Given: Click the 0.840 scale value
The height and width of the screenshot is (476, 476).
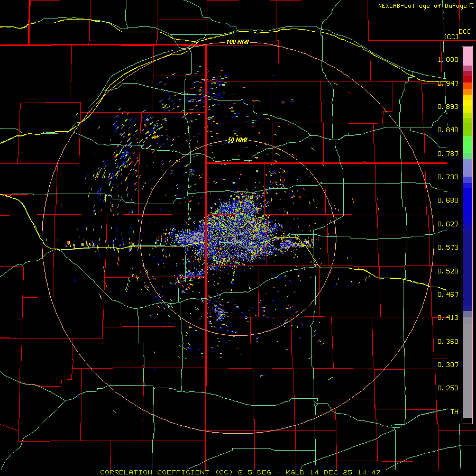Looking at the screenshot, I should click(448, 130).
